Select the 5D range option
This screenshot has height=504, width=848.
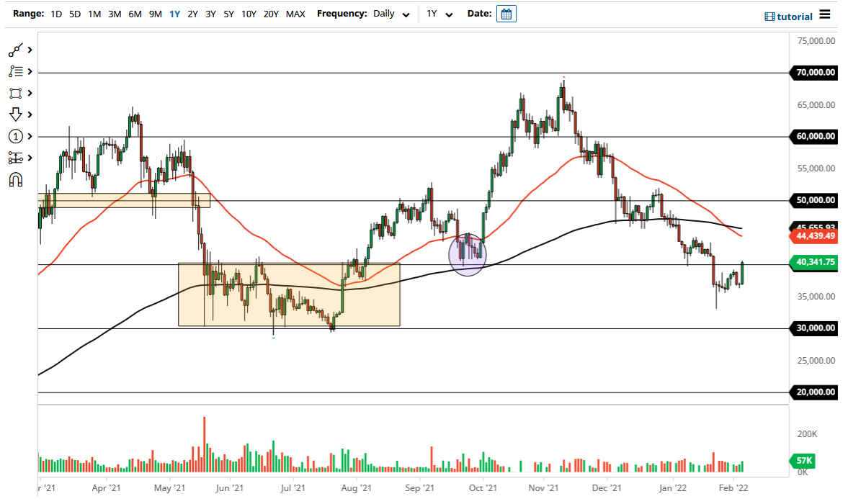pos(74,14)
